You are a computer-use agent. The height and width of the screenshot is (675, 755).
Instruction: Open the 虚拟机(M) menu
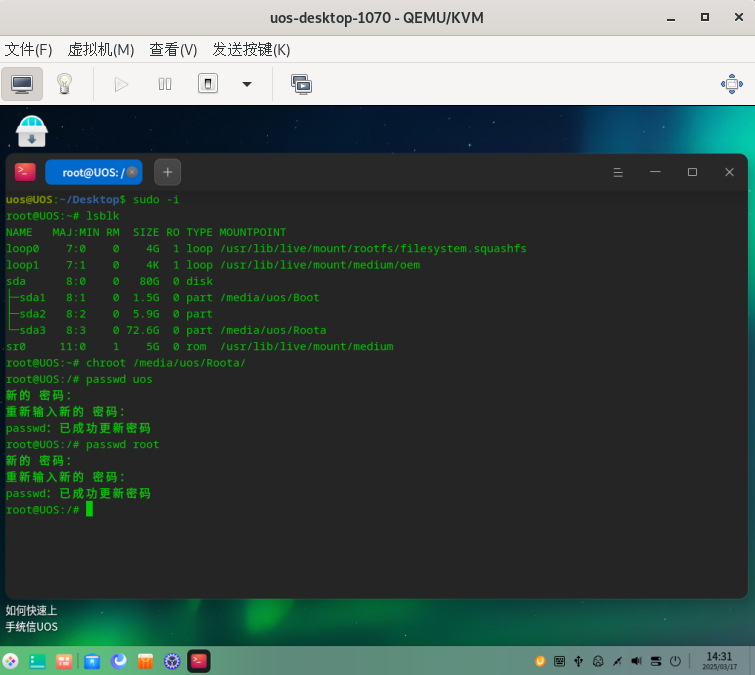point(101,50)
